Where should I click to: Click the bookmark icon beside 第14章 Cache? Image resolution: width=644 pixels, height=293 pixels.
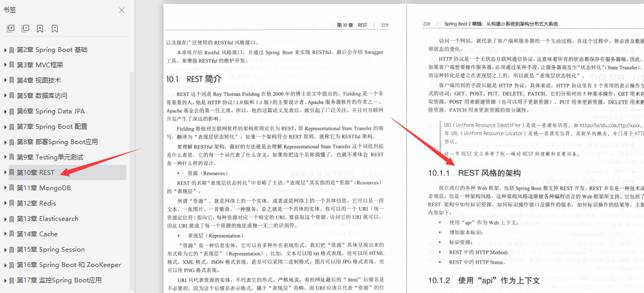point(12,234)
